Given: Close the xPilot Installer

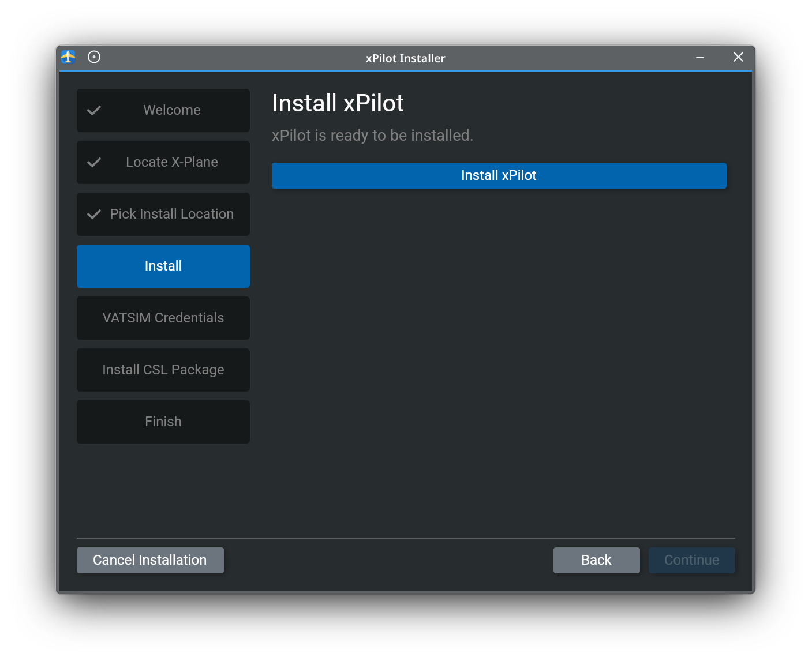Looking at the screenshot, I should (738, 57).
